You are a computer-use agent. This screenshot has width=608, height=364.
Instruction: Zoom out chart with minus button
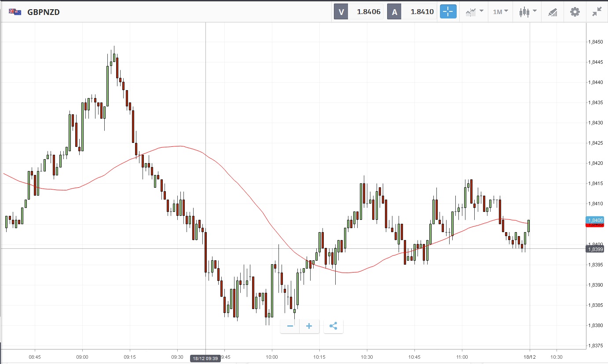click(x=290, y=326)
